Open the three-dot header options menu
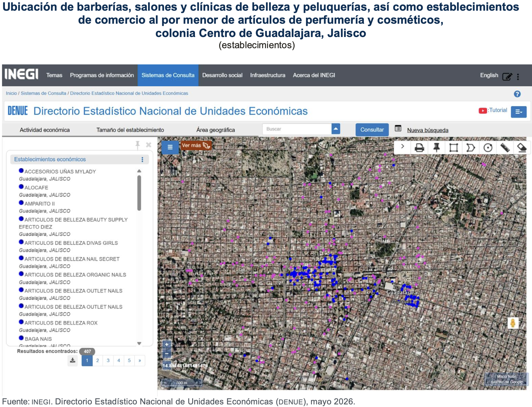The height and width of the screenshot is (407, 532). click(518, 77)
